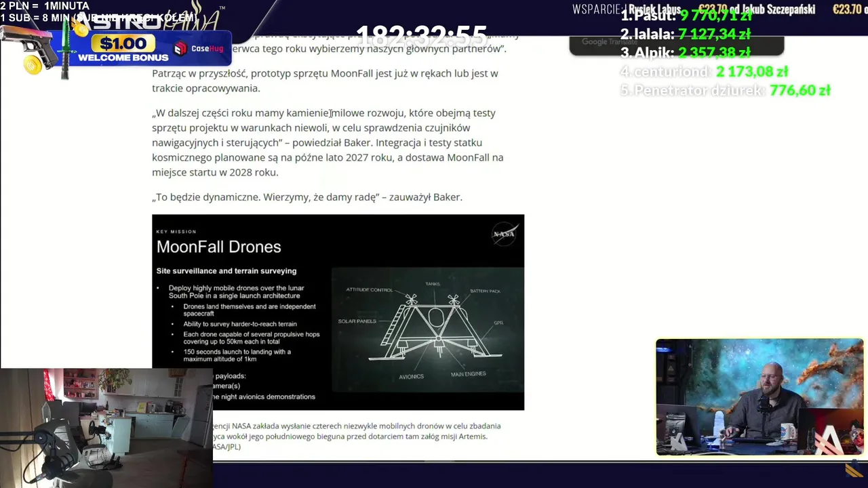Click the orange logo in bottom-right corner
The width and height of the screenshot is (868, 488).
(856, 469)
